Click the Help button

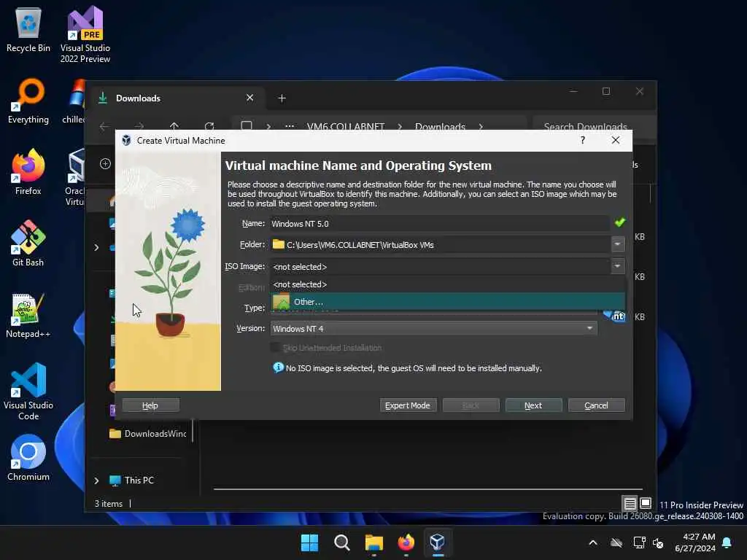tap(150, 405)
